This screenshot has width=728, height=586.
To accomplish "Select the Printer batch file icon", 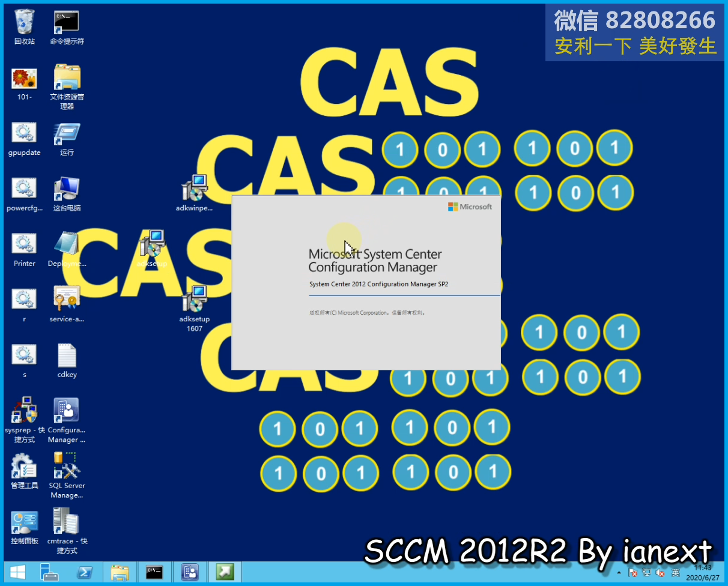I will click(25, 250).
